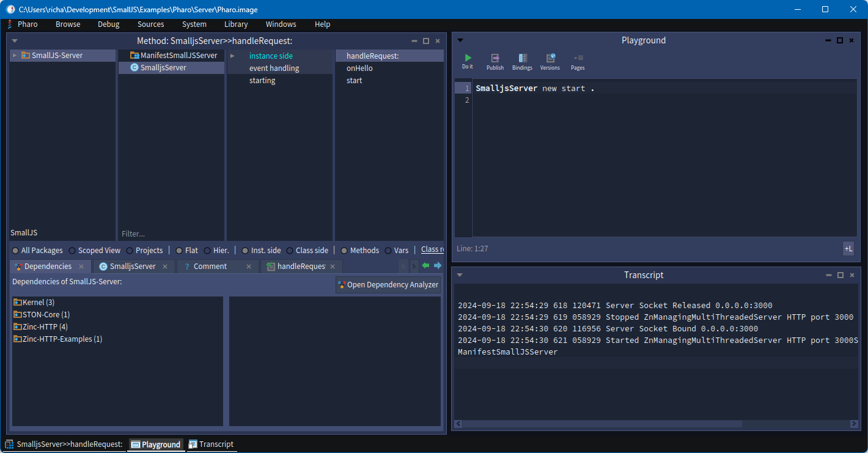
Task: Click Open Dependency Analyzer button
Action: [x=388, y=285]
